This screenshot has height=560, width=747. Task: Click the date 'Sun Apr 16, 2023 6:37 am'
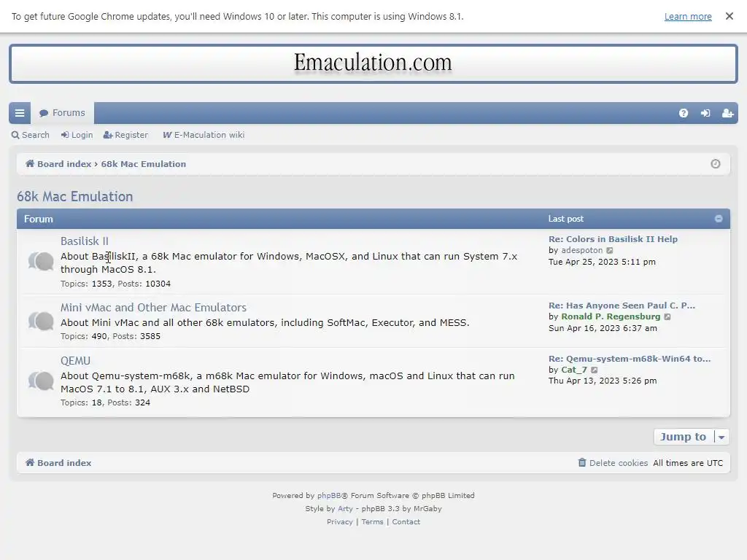point(603,328)
